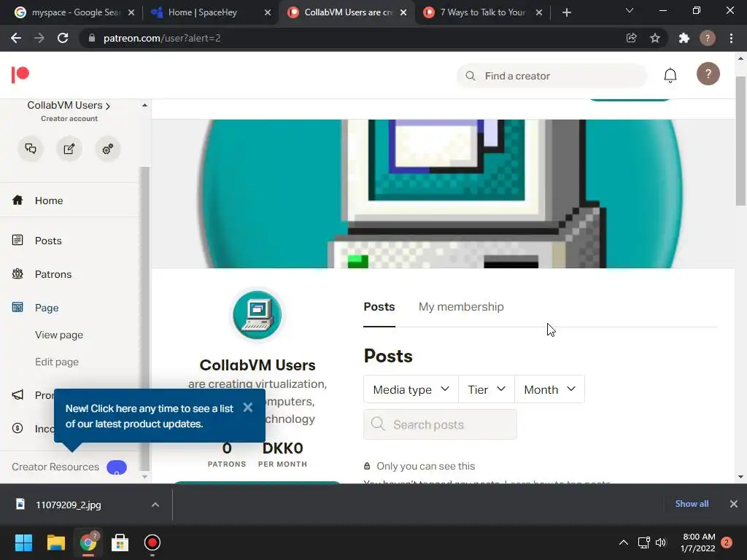Share this page icon in address bar
Image resolution: width=747 pixels, height=560 pixels.
coord(631,38)
